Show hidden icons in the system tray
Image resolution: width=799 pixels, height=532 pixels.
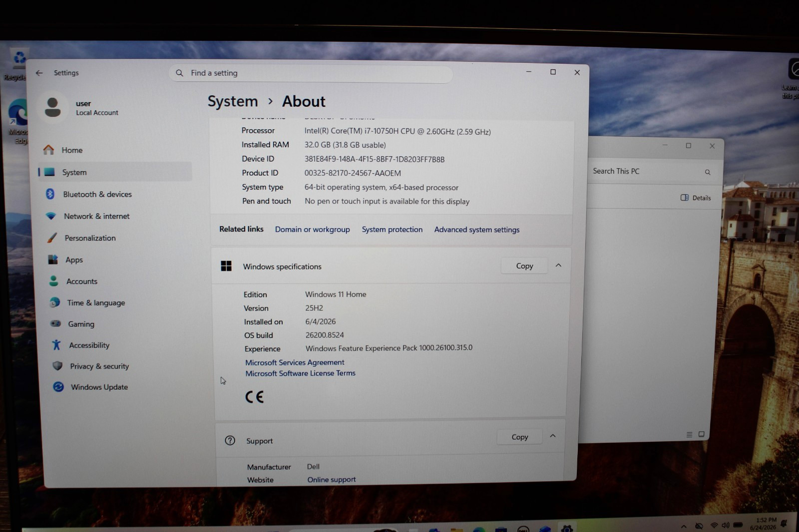click(x=684, y=526)
